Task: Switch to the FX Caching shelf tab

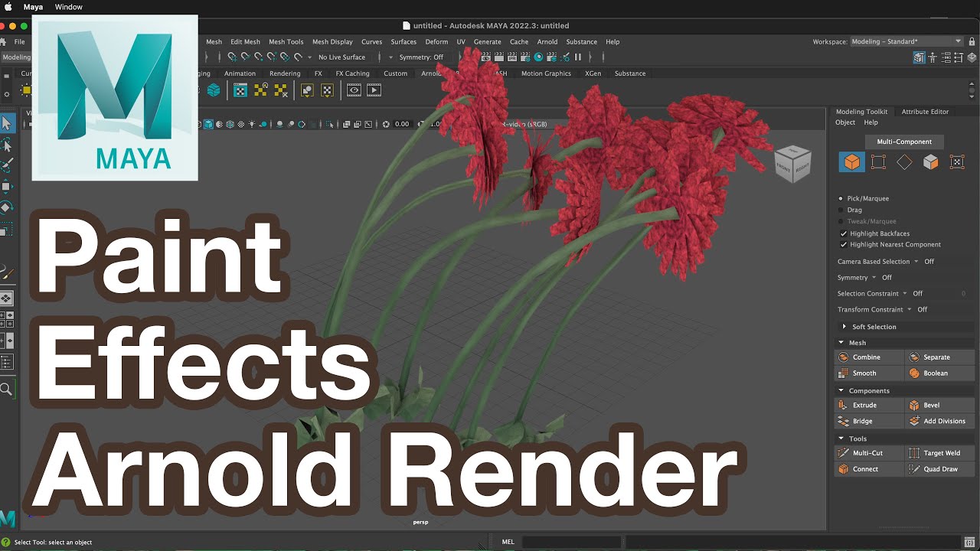Action: (x=352, y=73)
